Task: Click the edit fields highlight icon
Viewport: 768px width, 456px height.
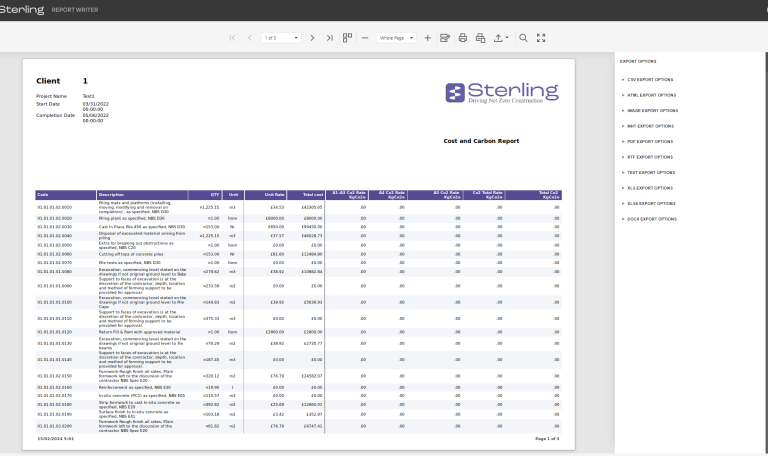Action: pyautogui.click(x=445, y=38)
